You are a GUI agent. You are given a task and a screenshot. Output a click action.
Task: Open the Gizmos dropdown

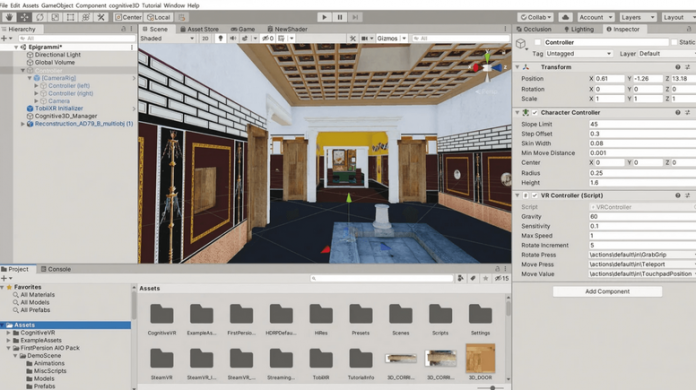coord(391,39)
